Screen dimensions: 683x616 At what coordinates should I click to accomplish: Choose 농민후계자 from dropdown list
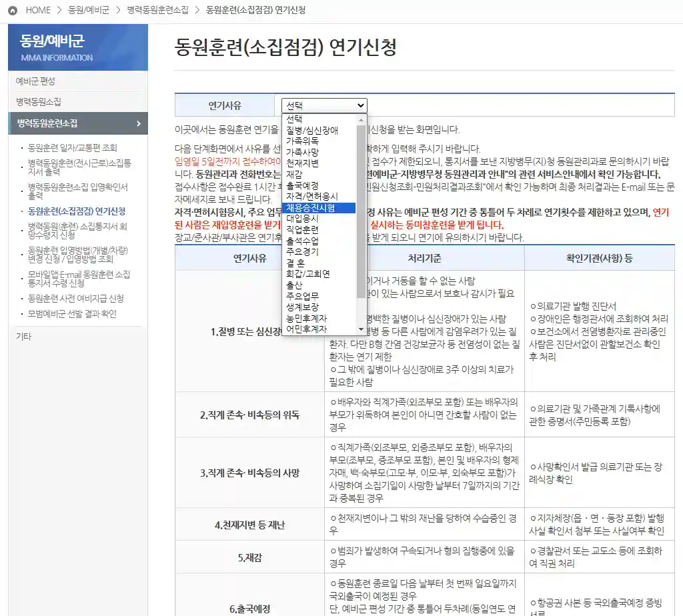(319, 318)
